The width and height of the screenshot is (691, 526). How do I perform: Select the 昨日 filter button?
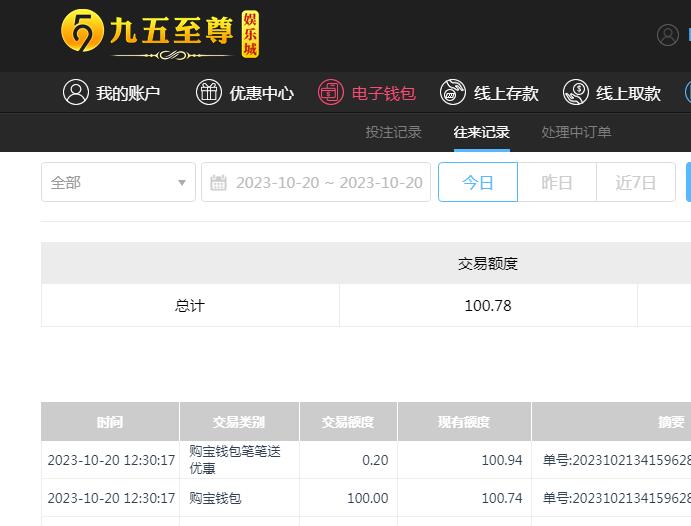coord(557,182)
